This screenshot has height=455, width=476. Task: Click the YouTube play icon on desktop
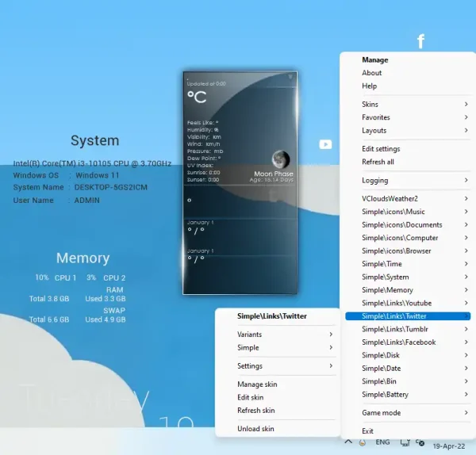[x=325, y=144]
